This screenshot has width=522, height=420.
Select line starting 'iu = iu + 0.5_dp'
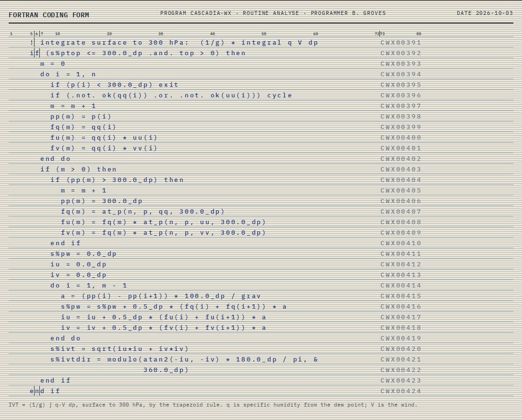(x=164, y=317)
